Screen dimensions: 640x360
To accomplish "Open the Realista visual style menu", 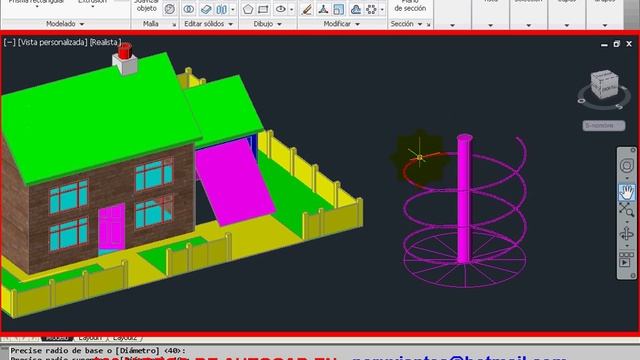I will tap(105, 42).
